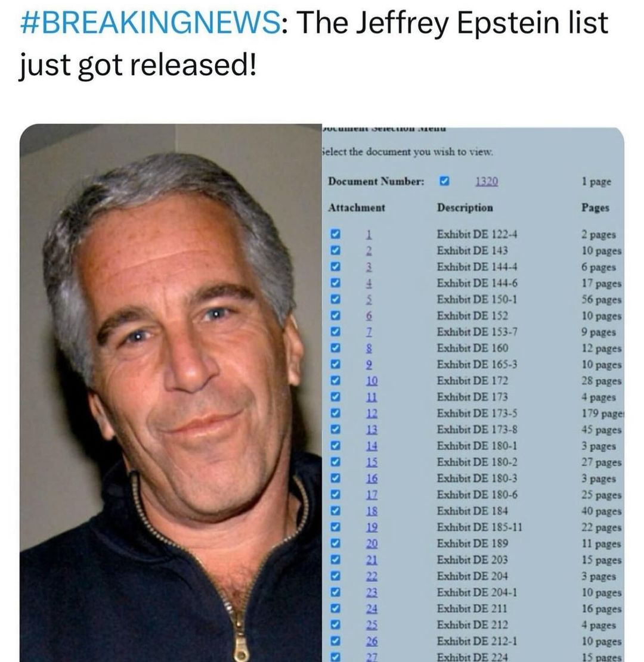Open attachment link 16, Exhibit DE 180-3
Viewport: 644px width, 662px height.
372,478
